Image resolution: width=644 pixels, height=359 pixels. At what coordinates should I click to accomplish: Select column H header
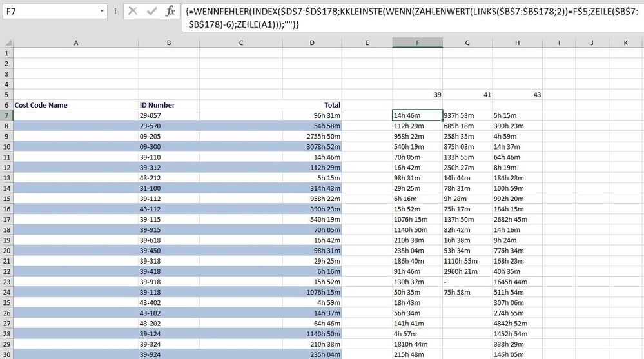pos(518,43)
